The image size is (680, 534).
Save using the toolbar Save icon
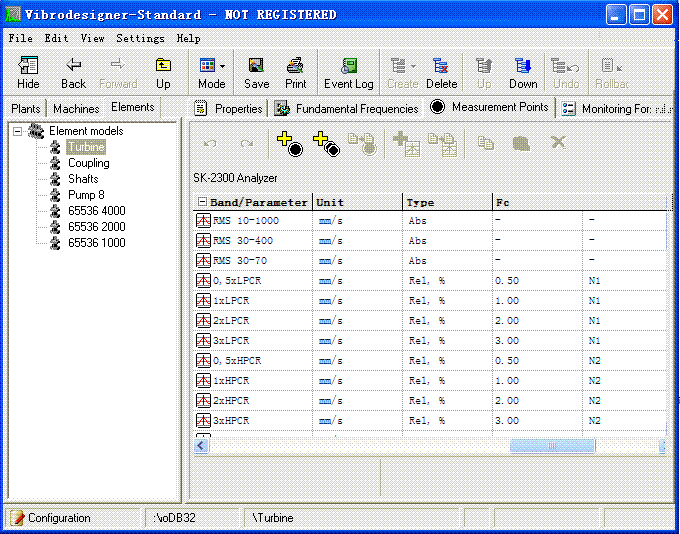[x=256, y=72]
